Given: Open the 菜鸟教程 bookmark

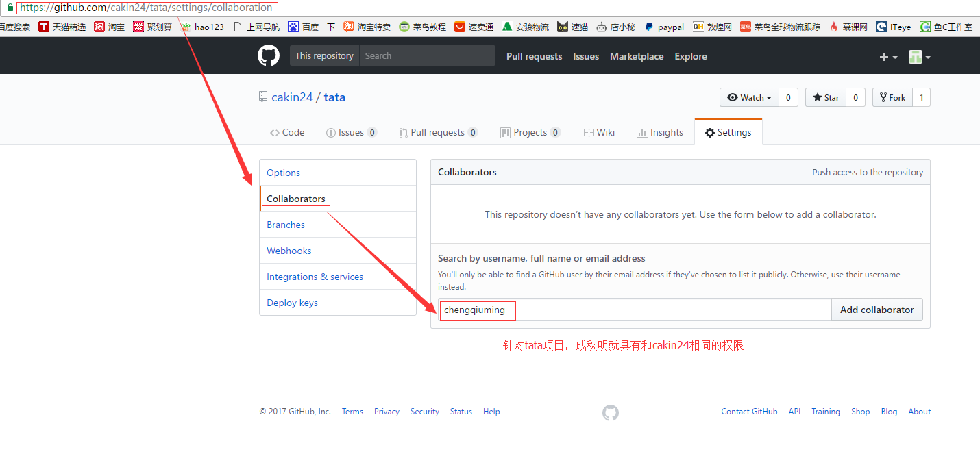Looking at the screenshot, I should 423,27.
